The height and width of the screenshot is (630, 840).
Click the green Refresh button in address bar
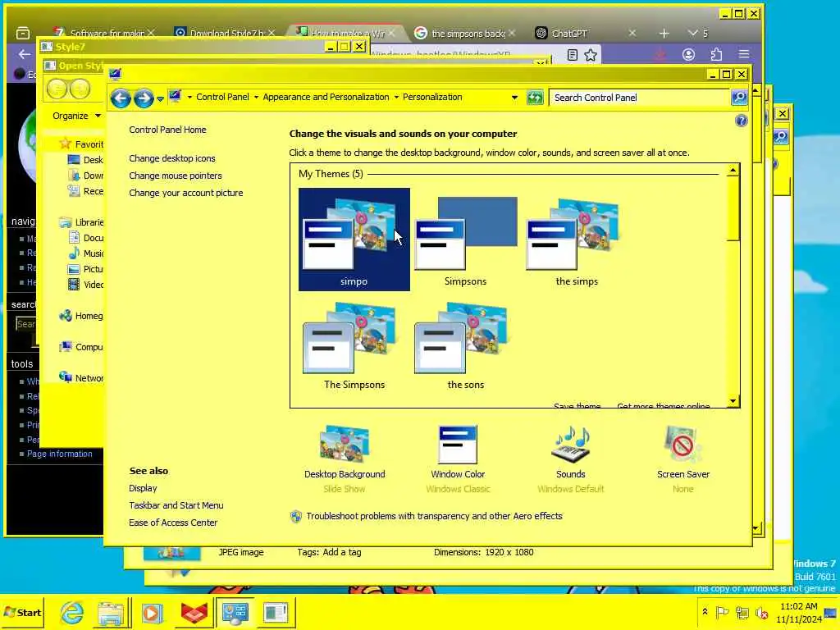(x=535, y=98)
